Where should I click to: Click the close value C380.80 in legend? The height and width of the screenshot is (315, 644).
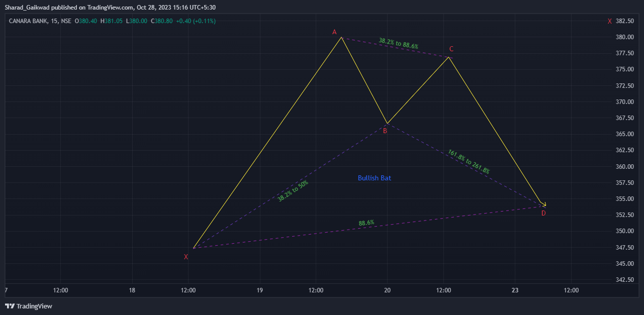pyautogui.click(x=161, y=21)
